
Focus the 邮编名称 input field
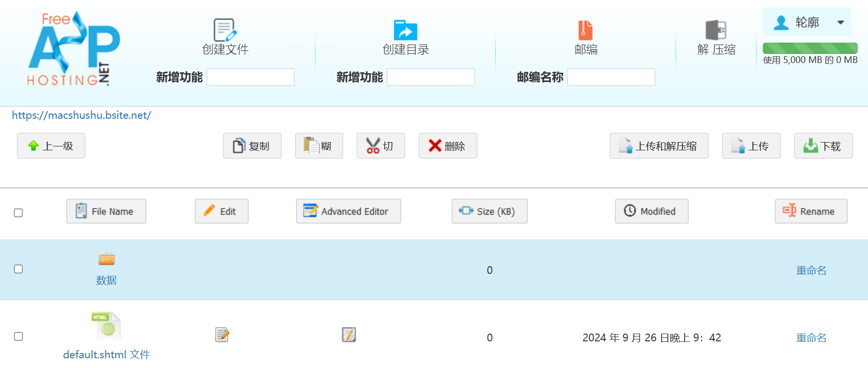pos(611,77)
